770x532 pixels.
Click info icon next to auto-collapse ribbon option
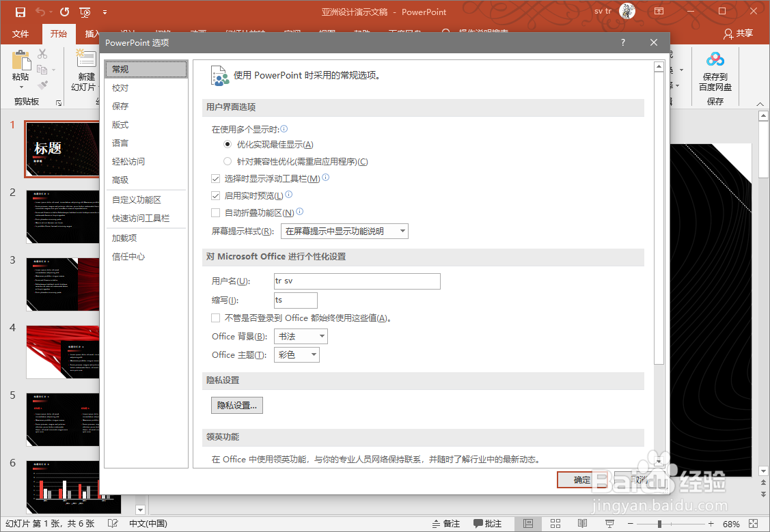coord(299,212)
